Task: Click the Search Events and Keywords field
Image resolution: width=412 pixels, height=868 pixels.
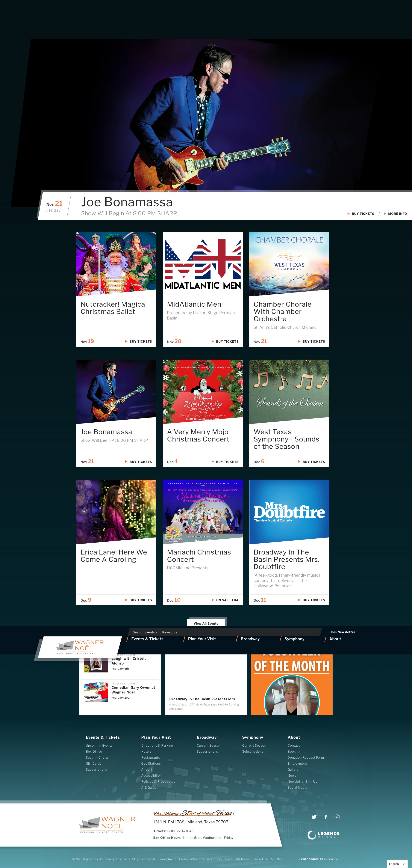Action: click(x=225, y=632)
